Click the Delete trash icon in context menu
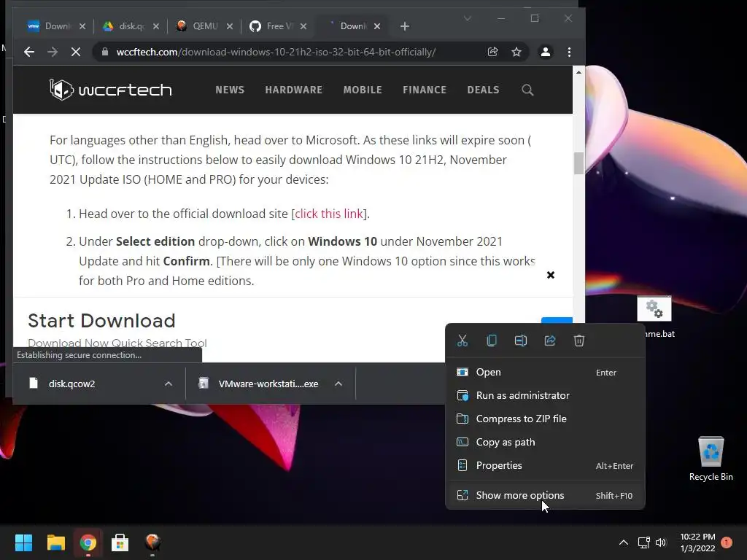The height and width of the screenshot is (560, 747). 578,341
